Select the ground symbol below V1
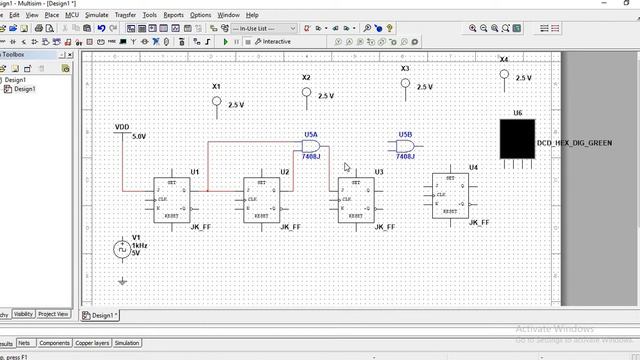Image resolution: width=640 pixels, height=360 pixels. coord(122,281)
